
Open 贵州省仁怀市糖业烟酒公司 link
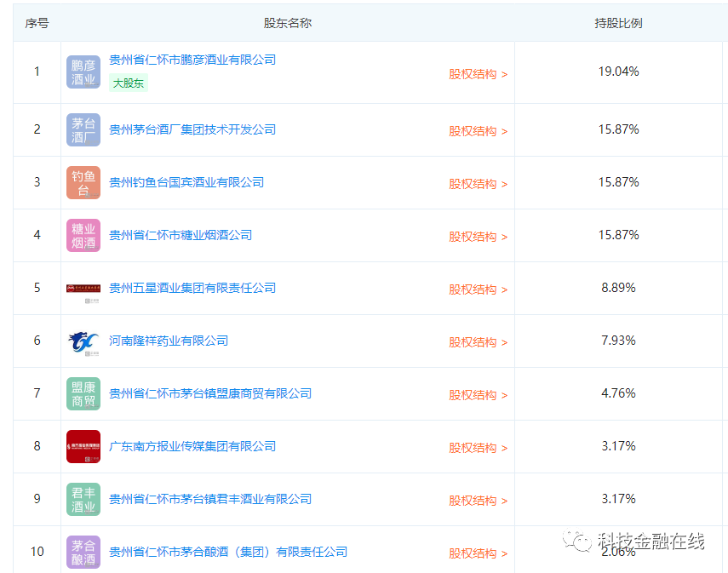click(x=181, y=236)
